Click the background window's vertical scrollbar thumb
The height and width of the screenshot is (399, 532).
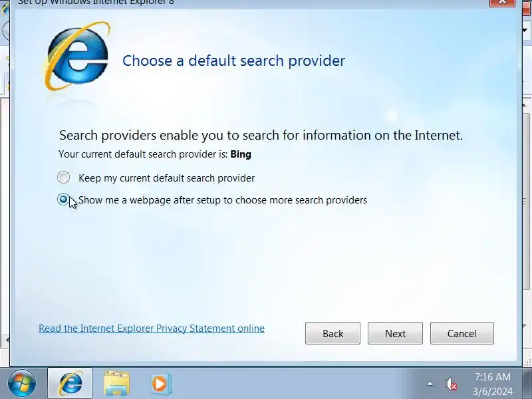(527, 202)
